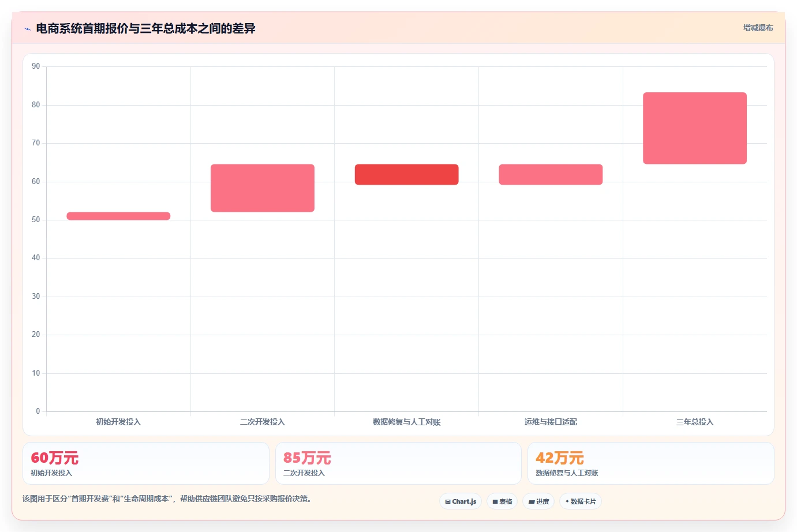The height and width of the screenshot is (532, 797).
Task: Click the 三年总投入 x-axis label
Action: pos(695,422)
